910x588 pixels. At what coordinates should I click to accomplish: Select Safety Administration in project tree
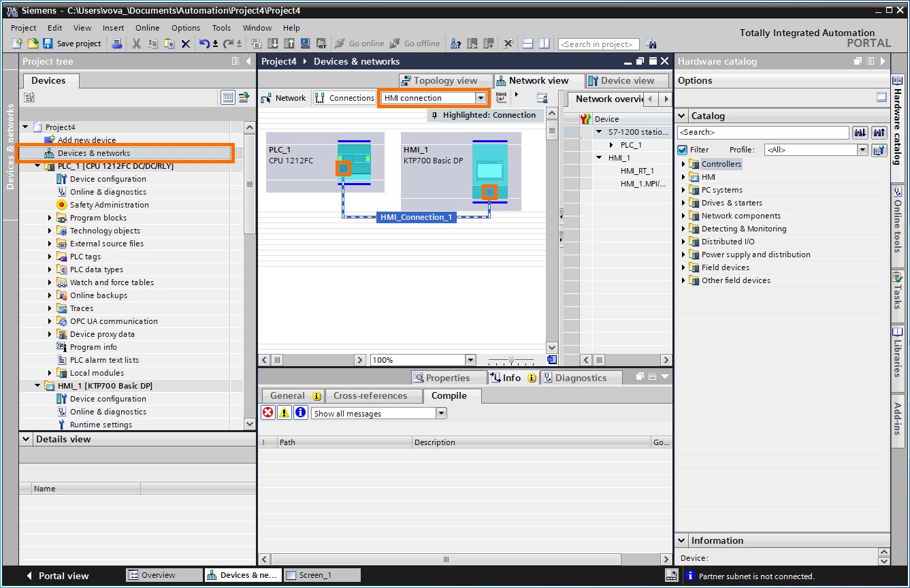[109, 205]
